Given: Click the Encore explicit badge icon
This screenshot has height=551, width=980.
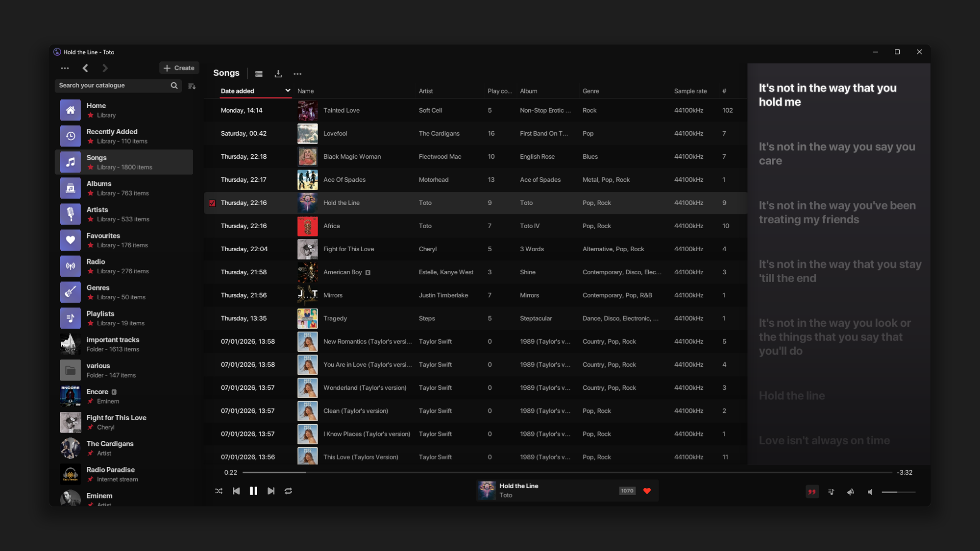Looking at the screenshot, I should pyautogui.click(x=114, y=392).
